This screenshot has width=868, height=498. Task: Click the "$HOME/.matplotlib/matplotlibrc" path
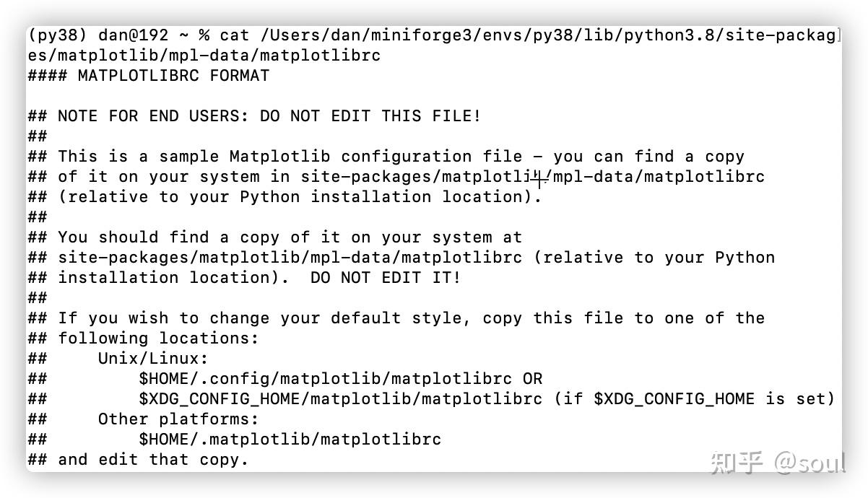[290, 439]
